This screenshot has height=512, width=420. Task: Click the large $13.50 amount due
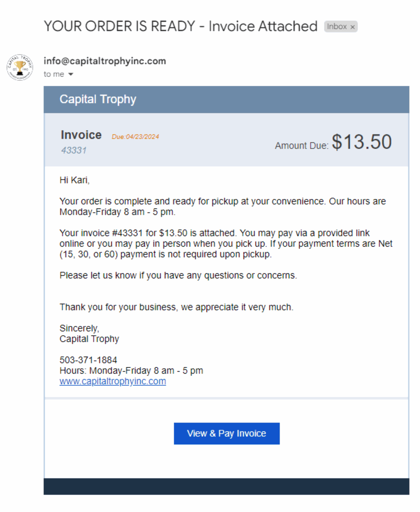362,142
